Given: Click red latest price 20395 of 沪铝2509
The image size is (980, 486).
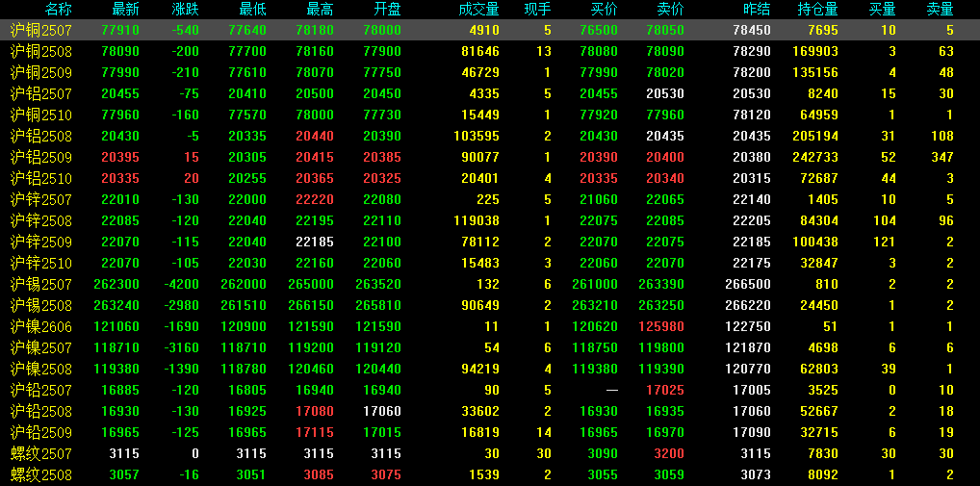Looking at the screenshot, I should 120,158.
